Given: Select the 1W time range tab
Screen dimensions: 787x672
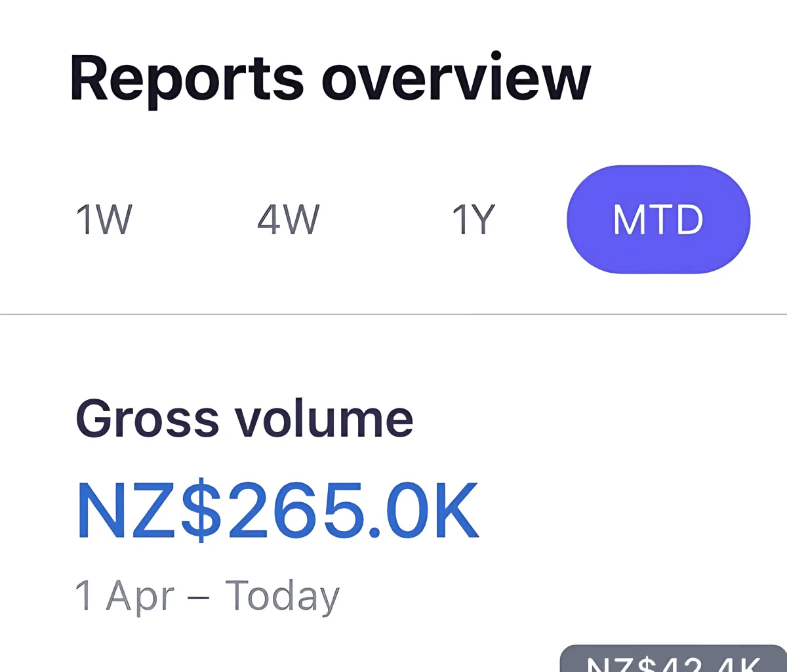Looking at the screenshot, I should point(105,220).
